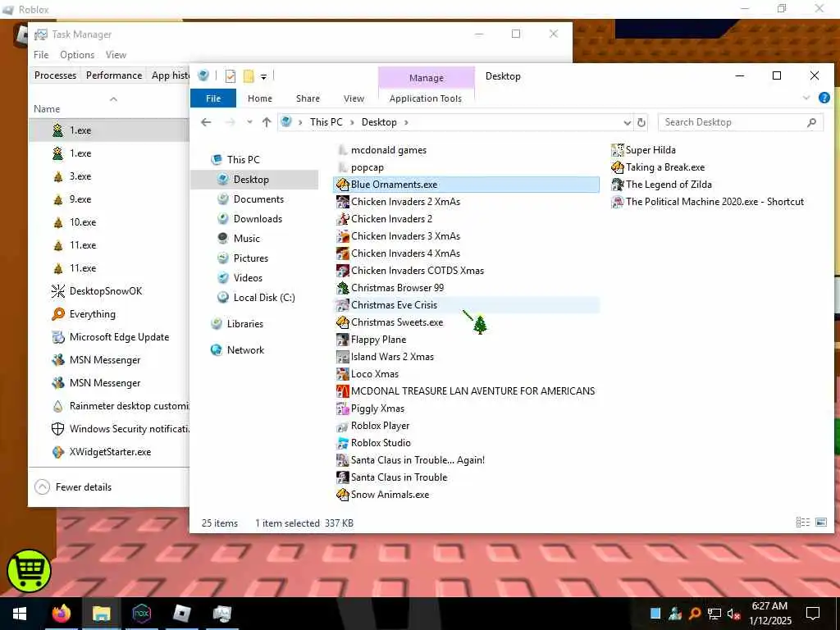
Task: Select Everything process in Task Manager
Action: pyautogui.click(x=92, y=314)
